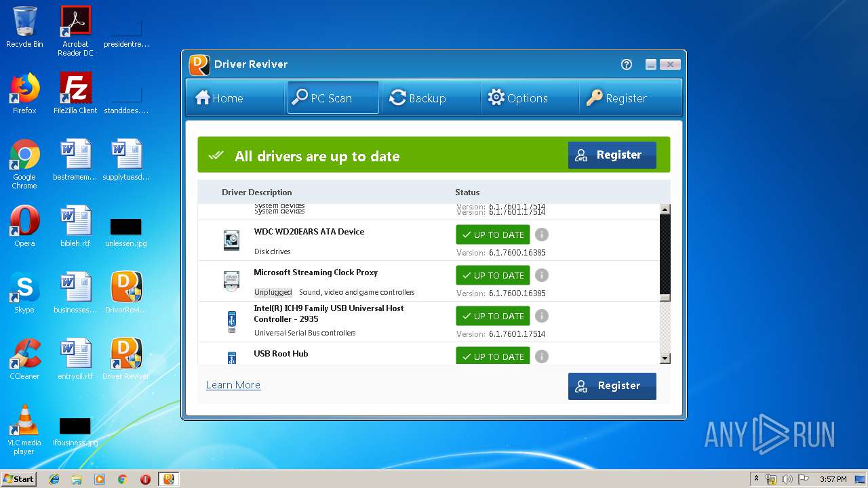868x488 pixels.
Task: Select the USB Root Hub name
Action: pos(281,354)
